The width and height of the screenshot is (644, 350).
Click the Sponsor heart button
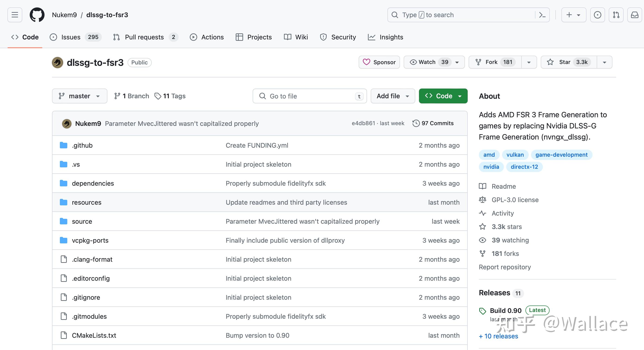(x=379, y=62)
